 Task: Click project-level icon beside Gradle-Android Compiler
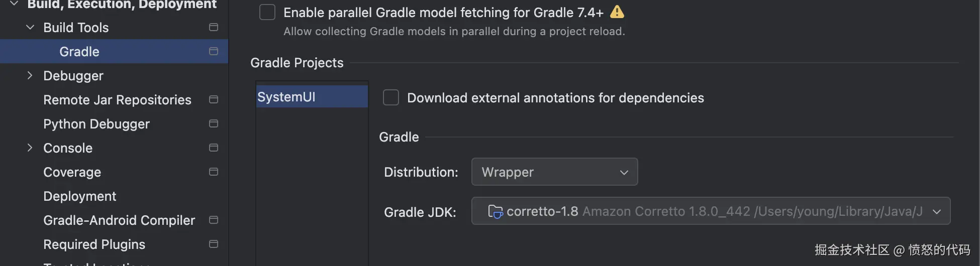coord(214,220)
